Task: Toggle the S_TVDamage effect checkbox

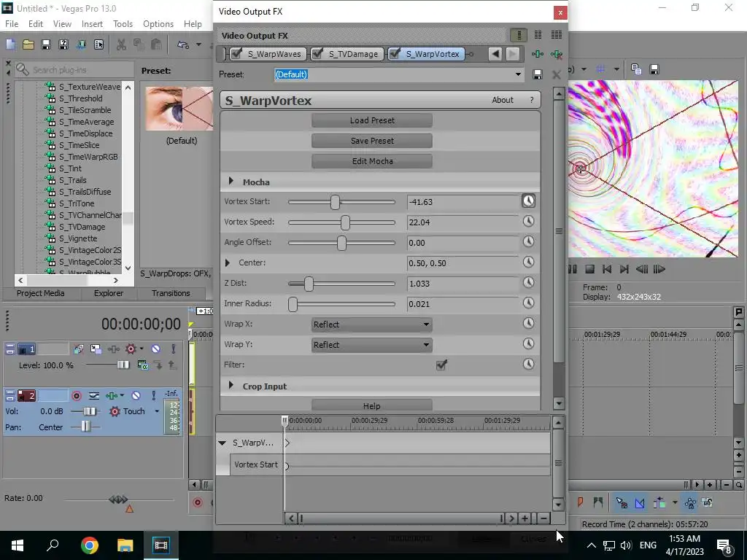Action: click(x=317, y=54)
